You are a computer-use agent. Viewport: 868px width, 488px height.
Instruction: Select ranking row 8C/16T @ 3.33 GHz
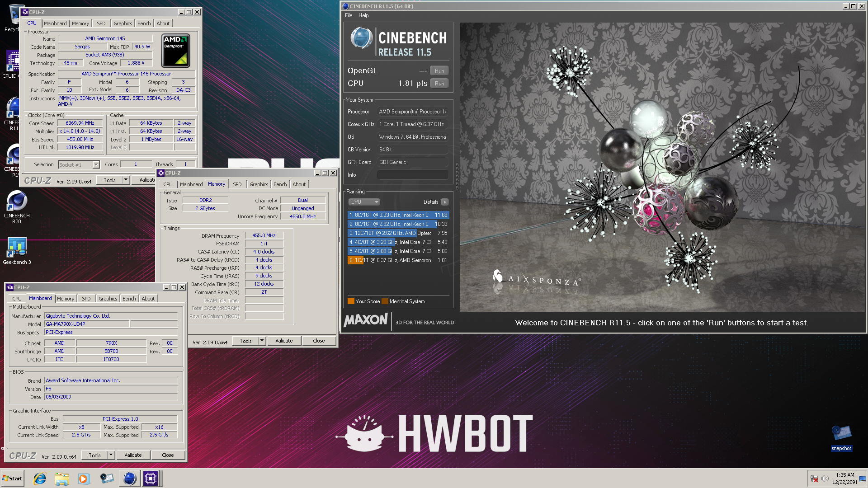(398, 215)
